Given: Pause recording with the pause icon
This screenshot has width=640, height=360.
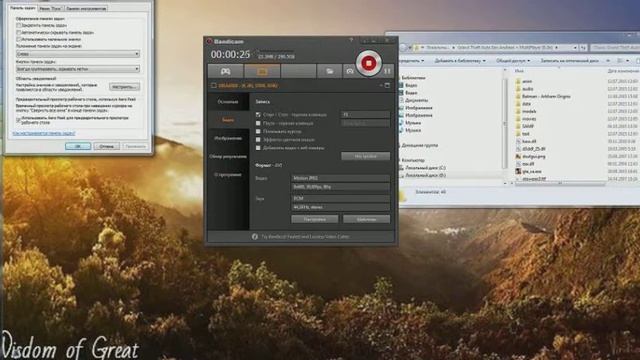Looking at the screenshot, I should (387, 71).
